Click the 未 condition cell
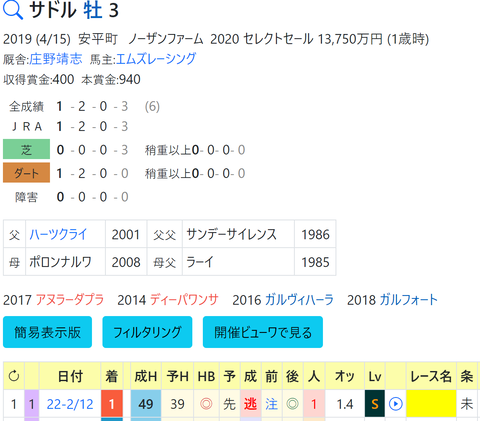This screenshot has width=480, height=421. tap(467, 404)
